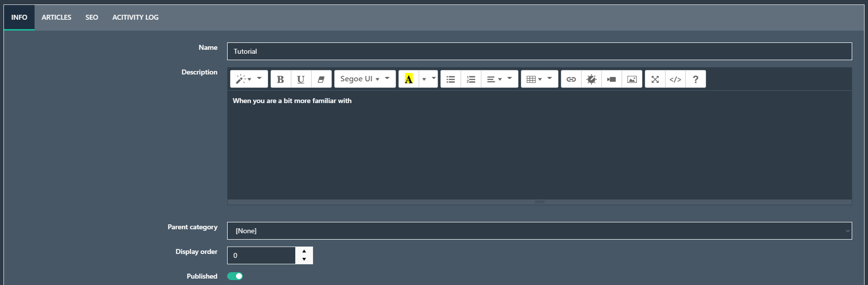Open the editor help question mark
Viewport: 868px width, 285px height.
[695, 79]
